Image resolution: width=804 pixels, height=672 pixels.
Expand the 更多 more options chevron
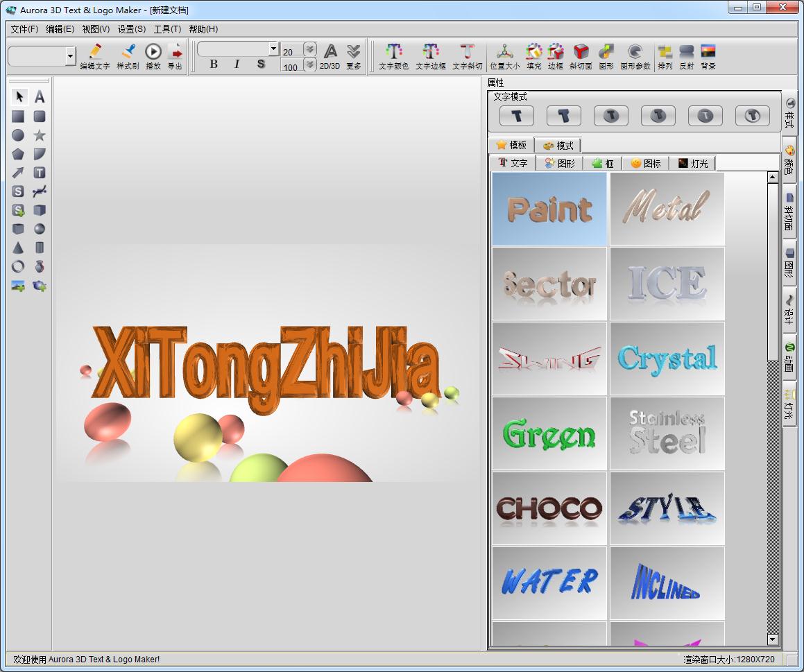(x=353, y=52)
